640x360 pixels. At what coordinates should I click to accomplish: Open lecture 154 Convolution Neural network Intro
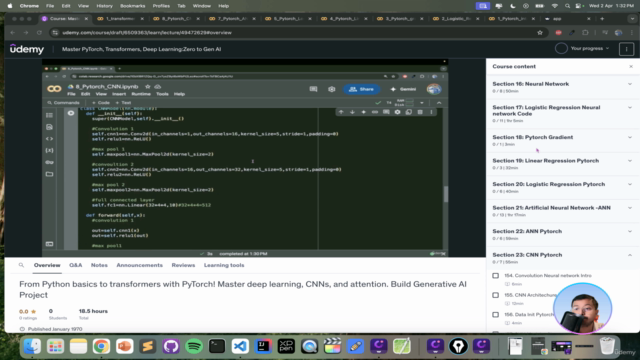(548, 276)
